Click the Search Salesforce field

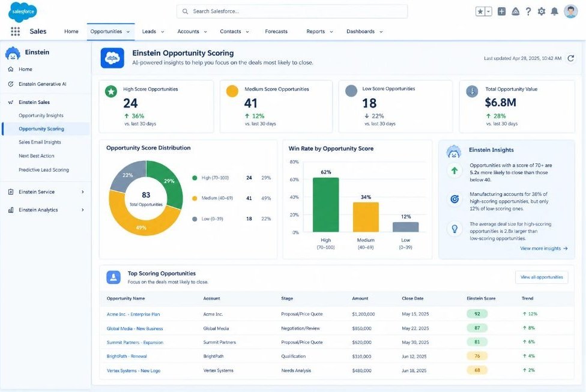point(292,11)
